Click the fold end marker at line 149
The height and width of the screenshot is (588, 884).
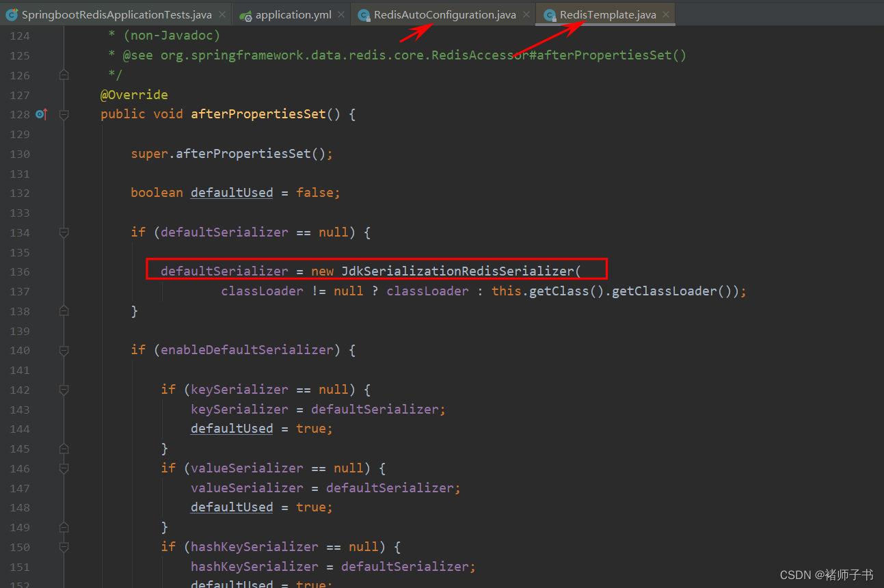coord(64,527)
